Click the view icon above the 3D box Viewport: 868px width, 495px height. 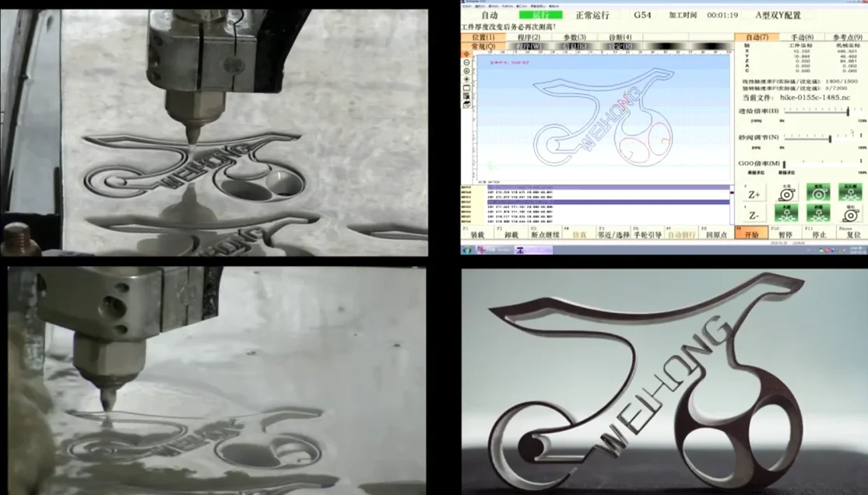tap(466, 96)
